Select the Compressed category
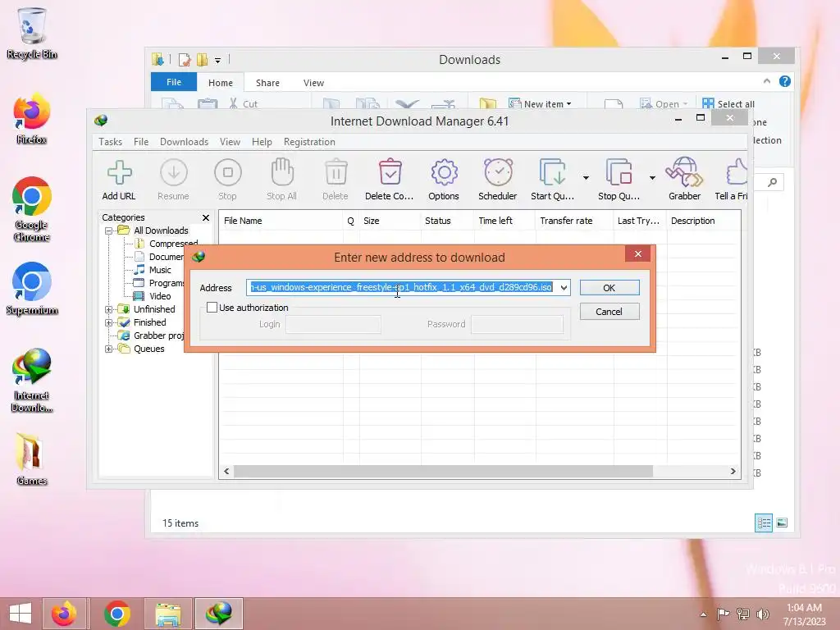 pyautogui.click(x=166, y=244)
